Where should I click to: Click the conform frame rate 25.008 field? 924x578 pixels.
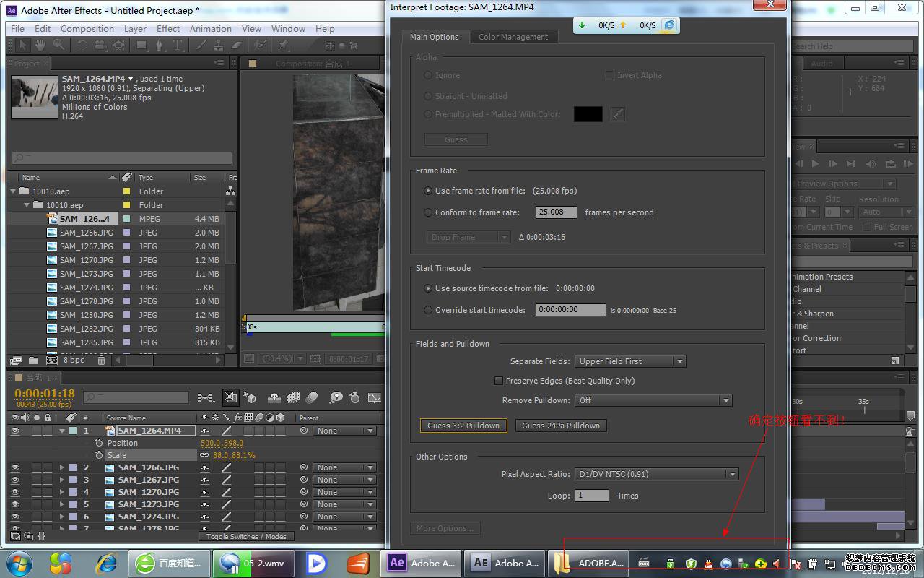click(556, 212)
